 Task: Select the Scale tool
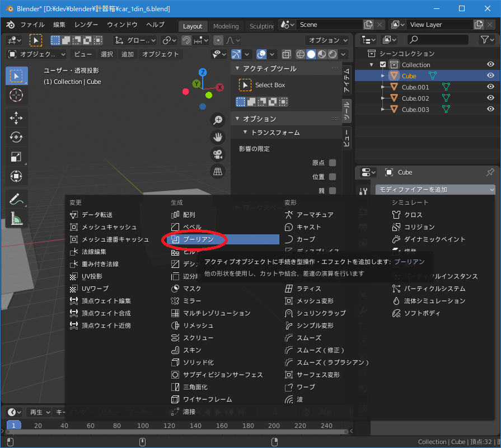[16, 157]
